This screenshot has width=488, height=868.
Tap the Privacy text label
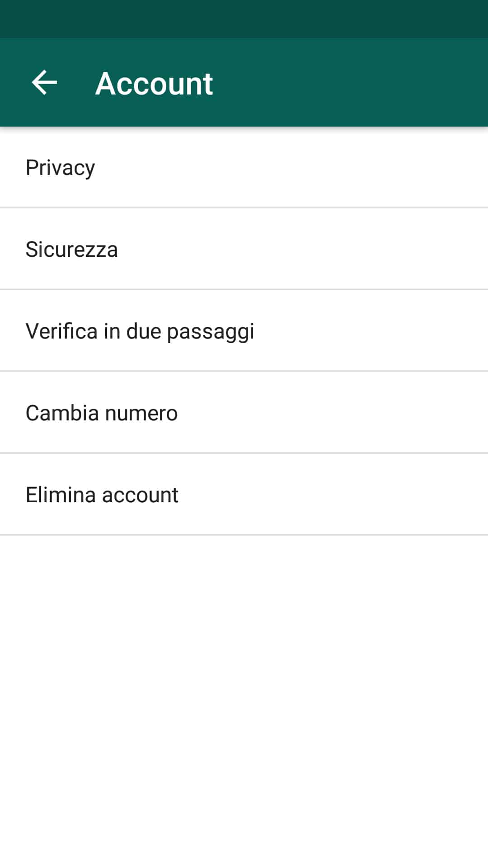point(60,168)
